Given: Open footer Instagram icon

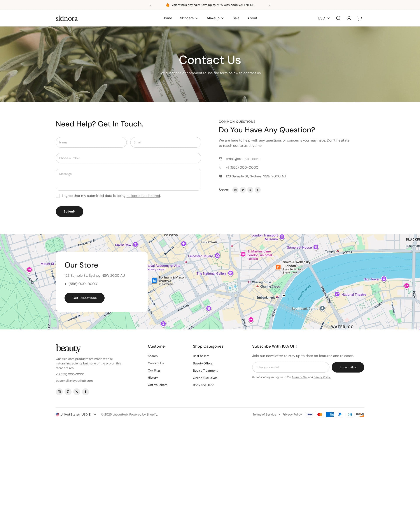Looking at the screenshot, I should click(59, 392).
